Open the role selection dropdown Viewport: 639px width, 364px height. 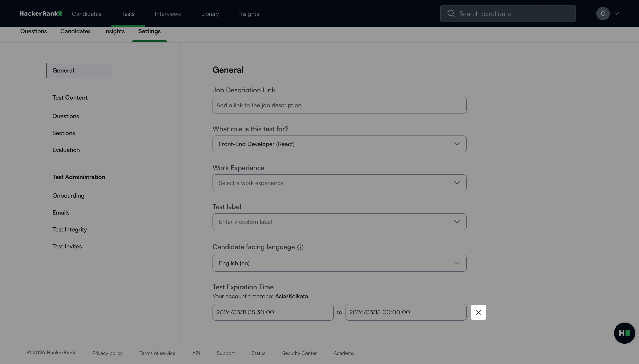[x=339, y=144]
